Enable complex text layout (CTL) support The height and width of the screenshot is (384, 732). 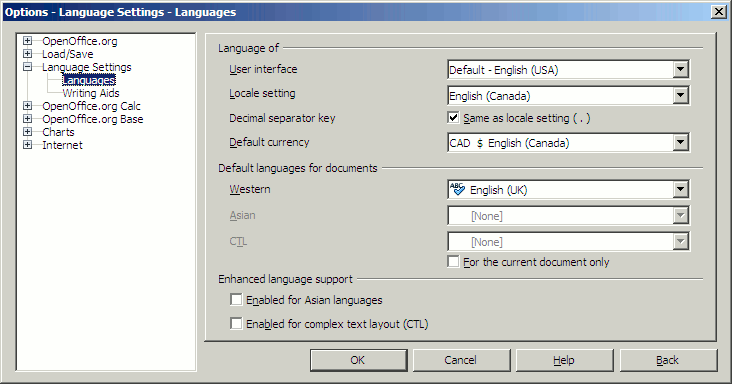pos(236,323)
